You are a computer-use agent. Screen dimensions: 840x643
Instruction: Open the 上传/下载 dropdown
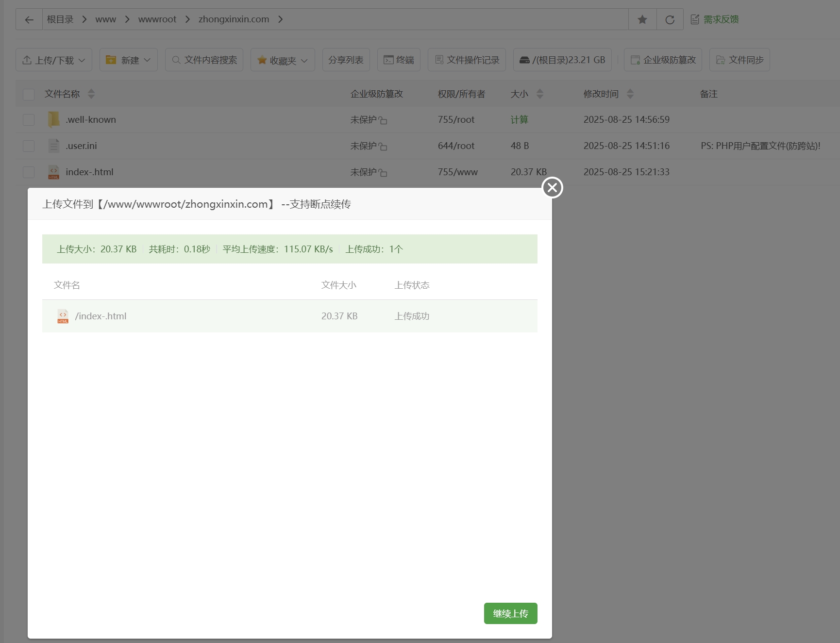pos(54,60)
